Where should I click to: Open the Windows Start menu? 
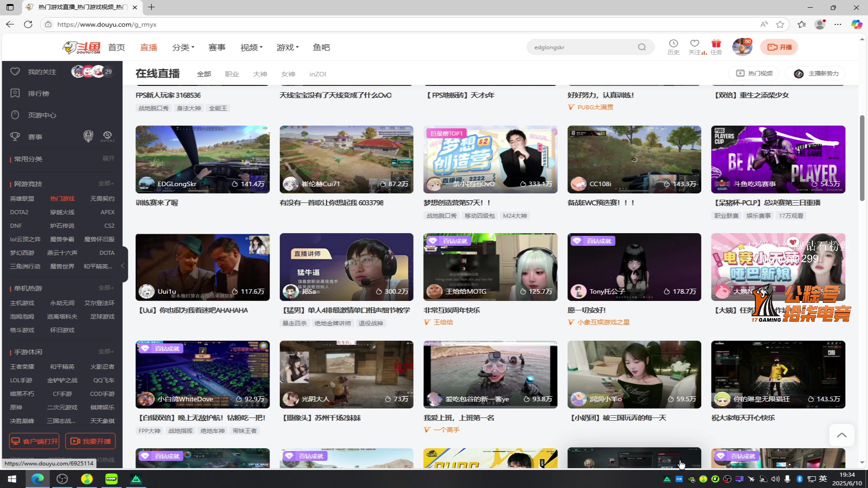tap(12, 479)
